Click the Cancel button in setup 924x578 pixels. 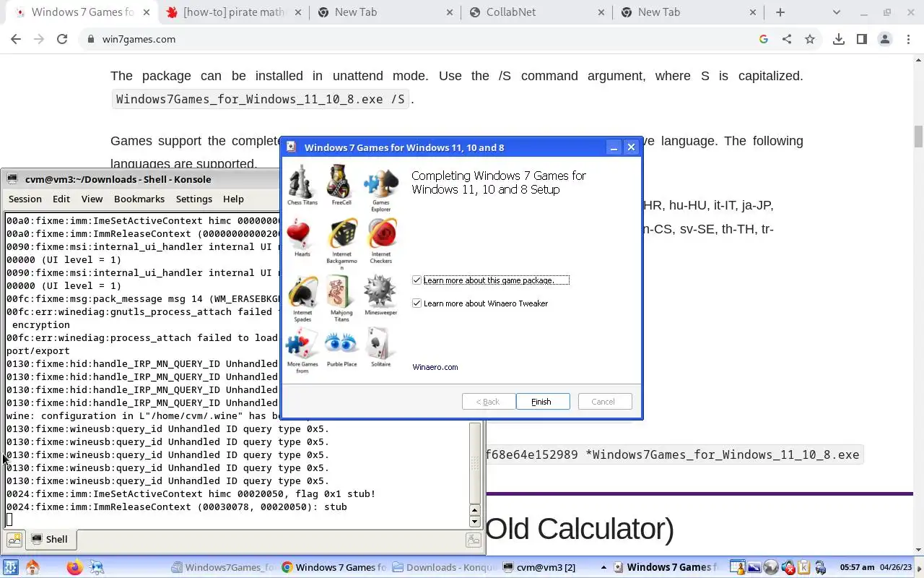click(603, 402)
